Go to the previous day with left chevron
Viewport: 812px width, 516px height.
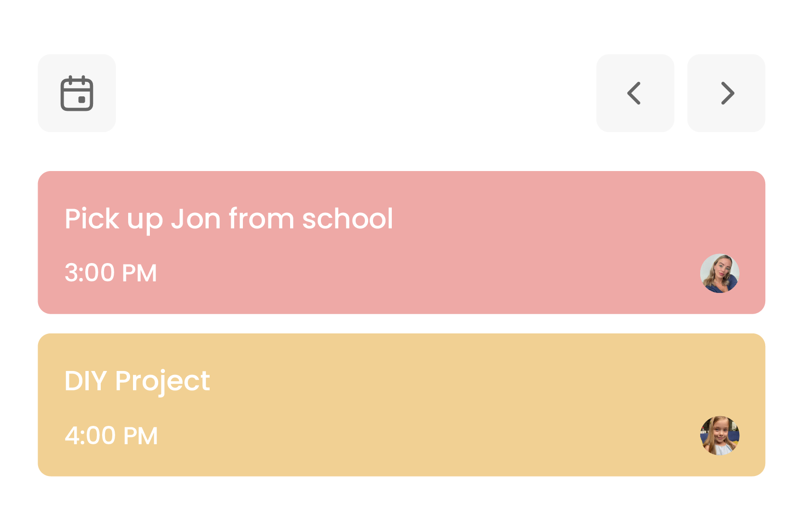tap(635, 93)
